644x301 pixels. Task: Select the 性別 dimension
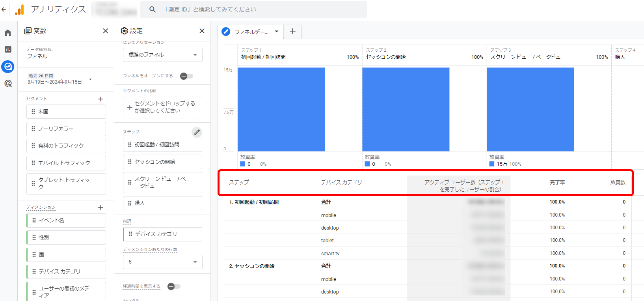coord(66,237)
